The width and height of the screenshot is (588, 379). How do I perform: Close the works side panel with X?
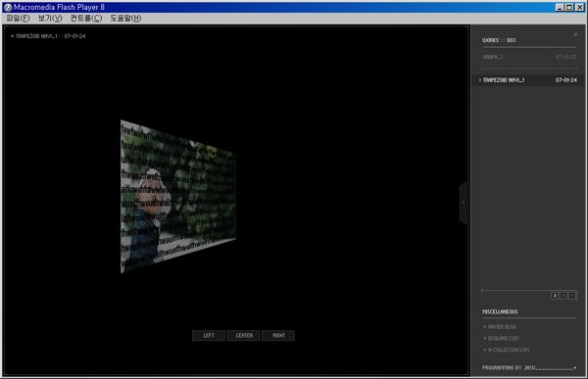(575, 34)
